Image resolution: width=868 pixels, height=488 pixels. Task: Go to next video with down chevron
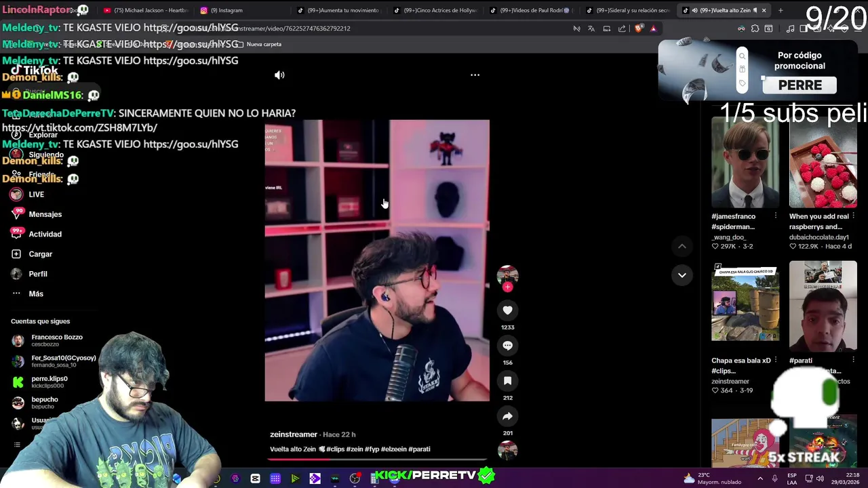pyautogui.click(x=682, y=275)
